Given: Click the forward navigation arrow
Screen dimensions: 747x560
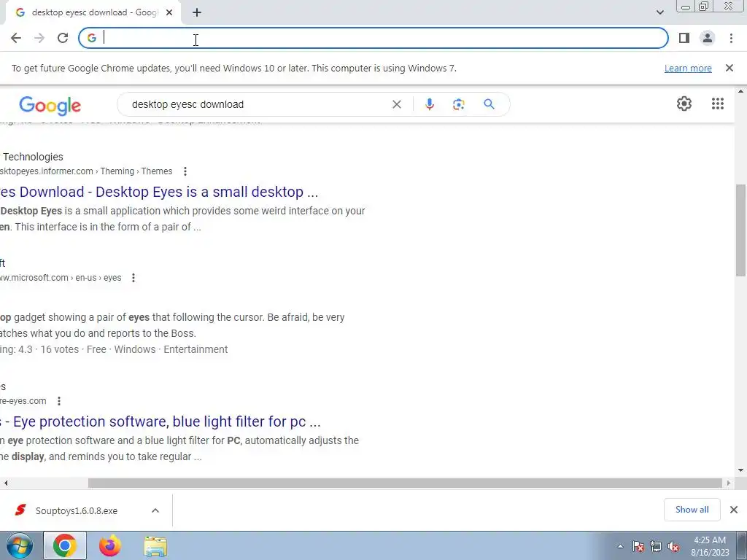Looking at the screenshot, I should [39, 38].
